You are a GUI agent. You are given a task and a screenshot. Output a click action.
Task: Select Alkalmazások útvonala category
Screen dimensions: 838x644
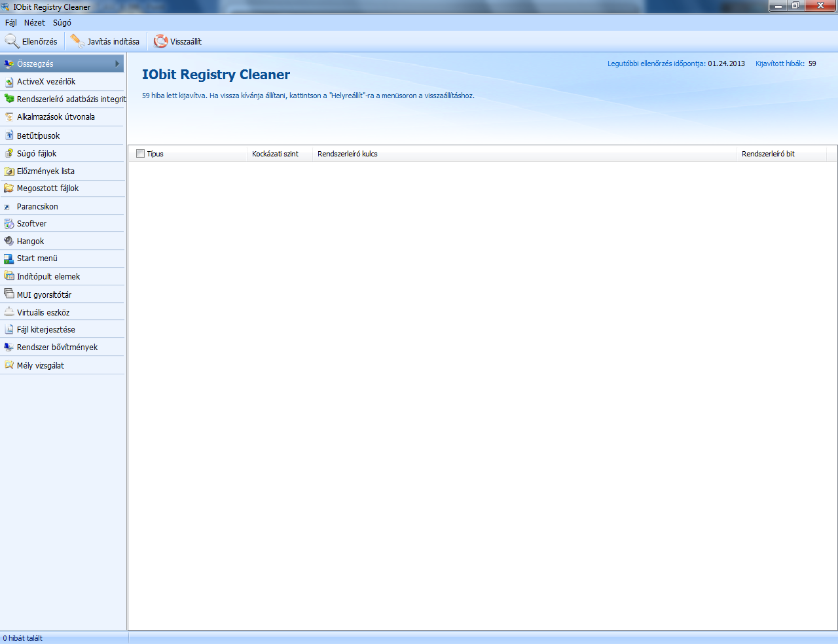point(63,117)
